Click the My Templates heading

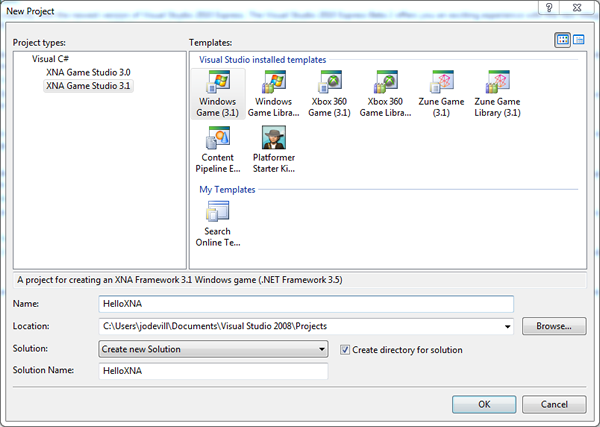(x=227, y=189)
